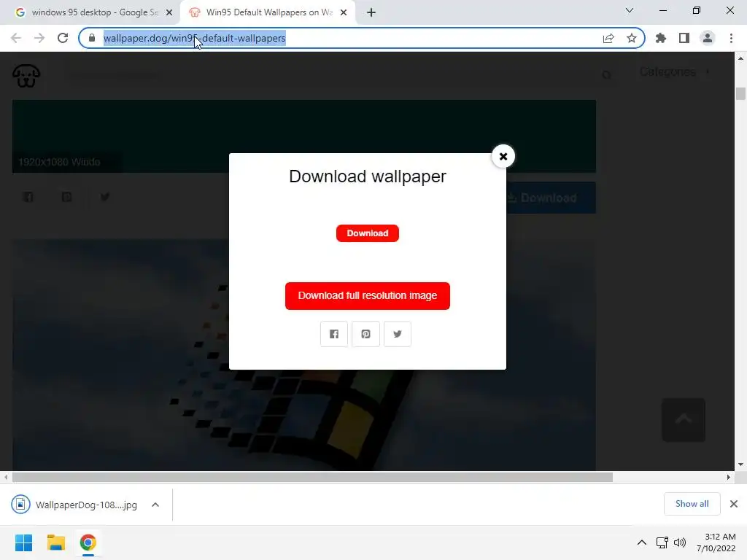Open the clock showing 3:12 AM
747x560 pixels.
[716, 542]
